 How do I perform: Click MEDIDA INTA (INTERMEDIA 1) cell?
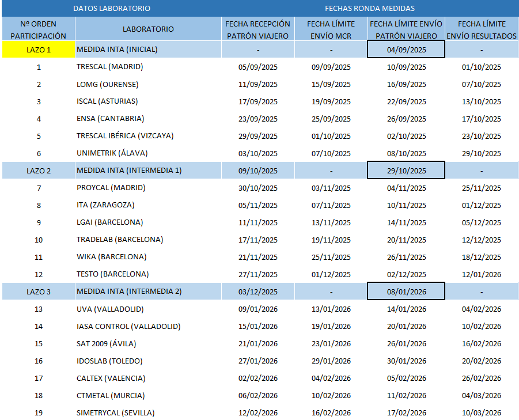click(x=148, y=171)
